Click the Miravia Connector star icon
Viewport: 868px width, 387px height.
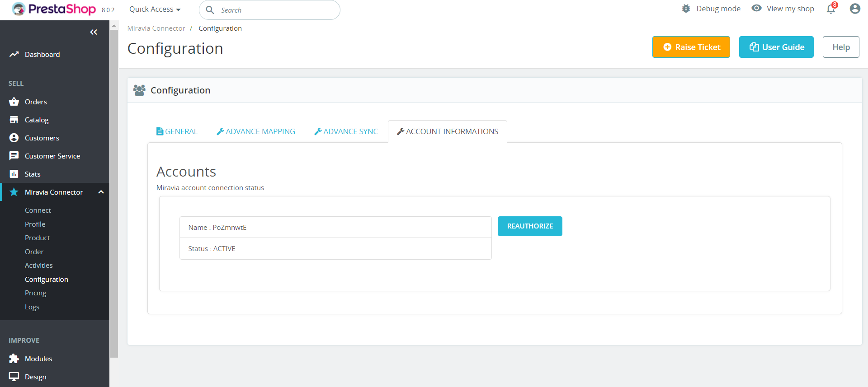click(x=14, y=192)
